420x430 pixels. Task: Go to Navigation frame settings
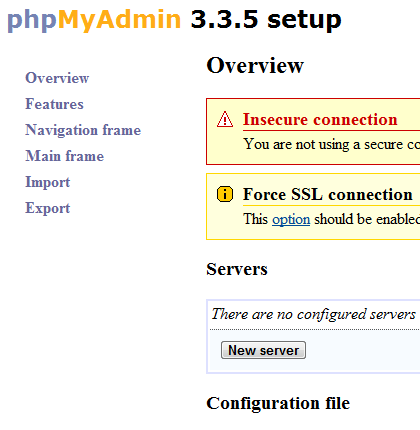point(83,130)
